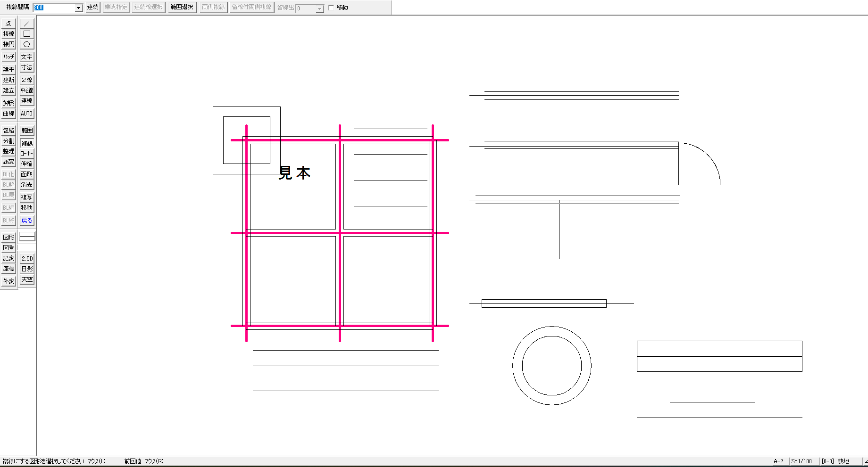Open the 図形 figure library tool

tap(8, 237)
